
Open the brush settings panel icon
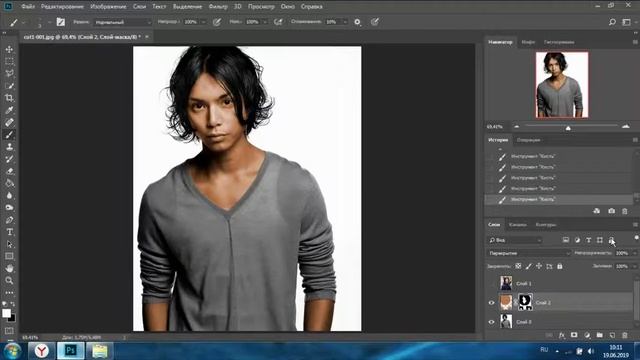[61, 22]
